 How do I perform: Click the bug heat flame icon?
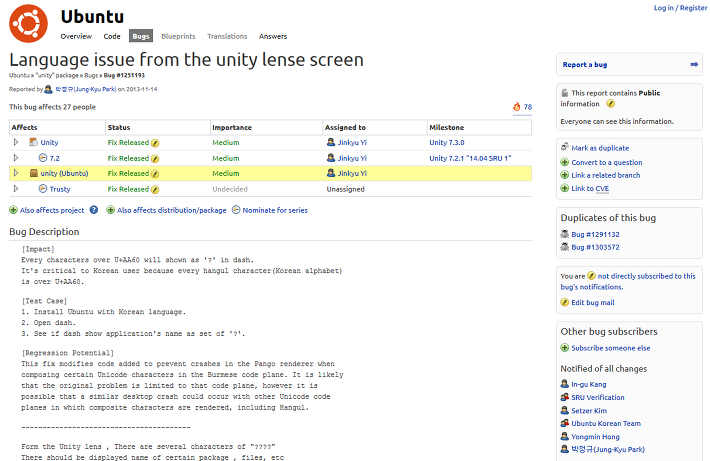click(517, 107)
